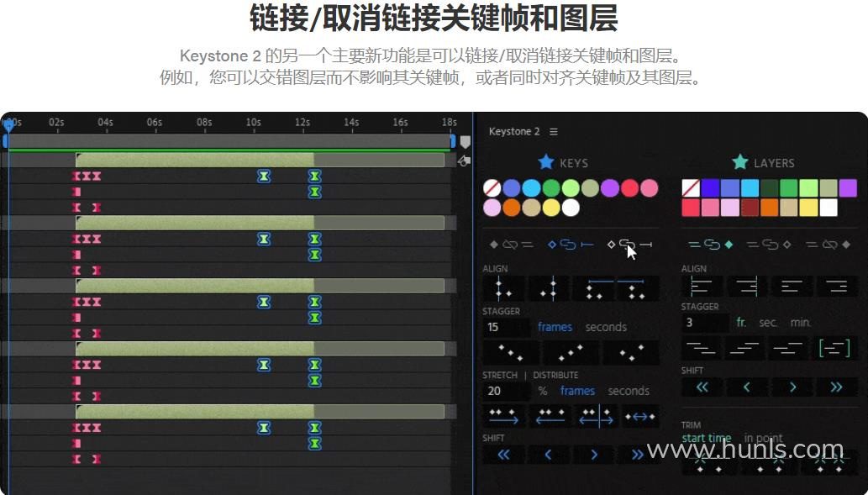Screen dimensions: 868x495
Task: Align layers to left edge with guide line
Action: point(701,287)
